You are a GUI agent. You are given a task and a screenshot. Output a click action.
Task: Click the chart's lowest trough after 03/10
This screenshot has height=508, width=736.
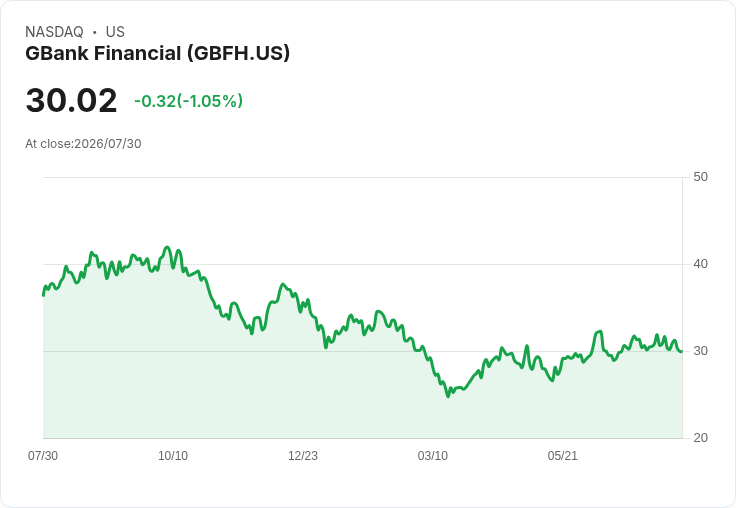click(448, 396)
